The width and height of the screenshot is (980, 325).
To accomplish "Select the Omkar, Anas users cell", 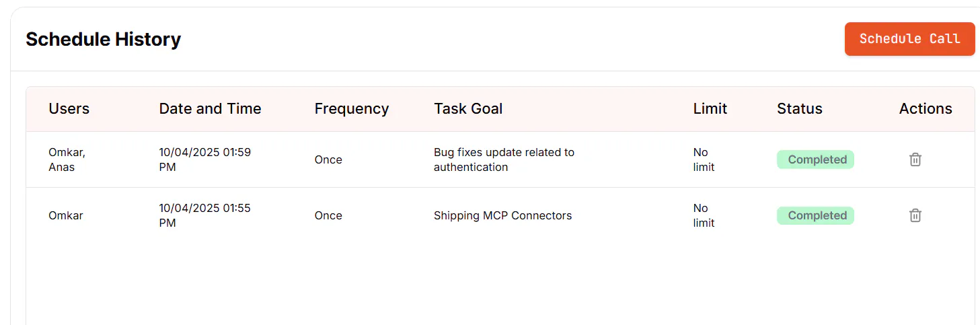I will click(67, 159).
